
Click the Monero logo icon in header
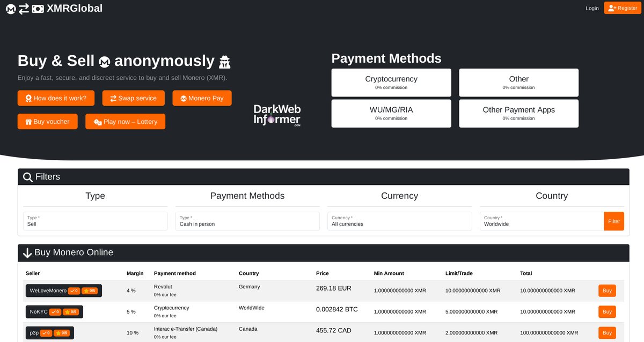click(11, 9)
